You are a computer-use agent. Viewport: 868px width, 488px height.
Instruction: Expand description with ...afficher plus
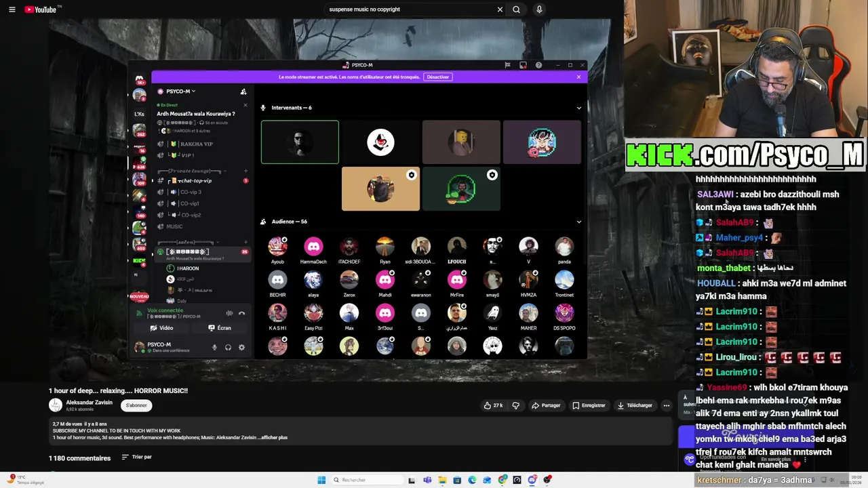[273, 437]
